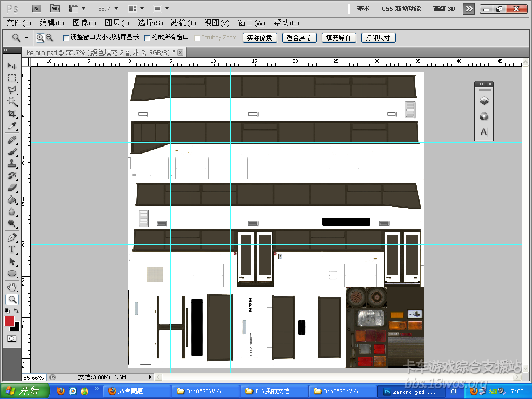Open the Mini Bridge panel icon

click(x=55, y=9)
